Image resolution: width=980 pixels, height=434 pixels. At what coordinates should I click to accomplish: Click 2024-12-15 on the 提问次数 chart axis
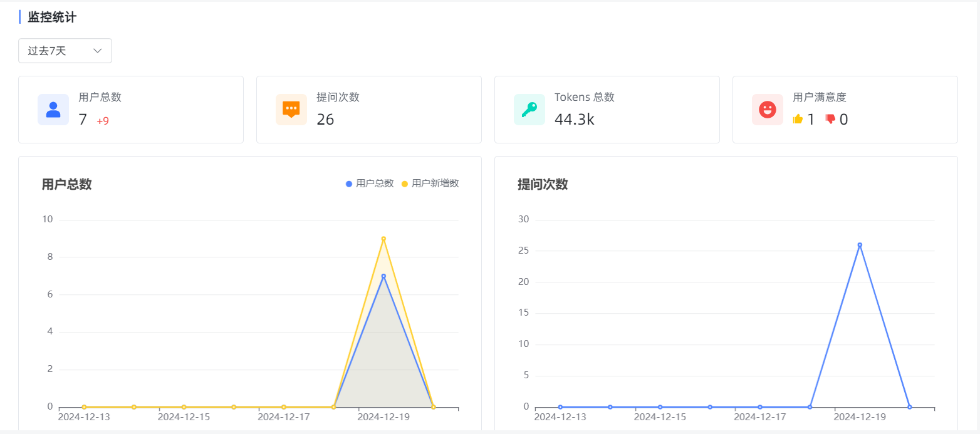coord(660,416)
